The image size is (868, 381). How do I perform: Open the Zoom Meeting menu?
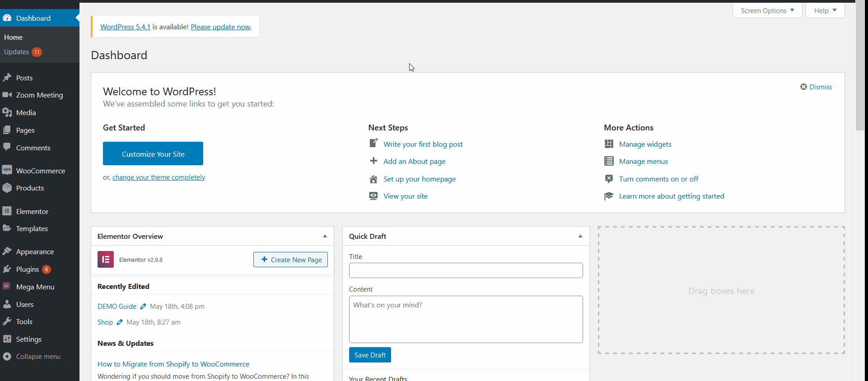pos(40,95)
